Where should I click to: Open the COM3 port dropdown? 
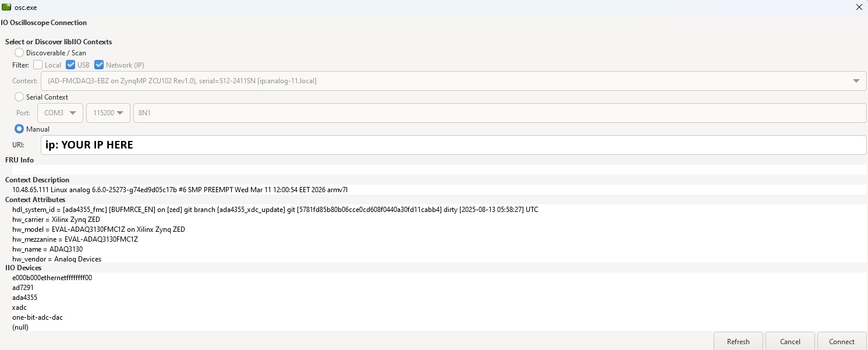pos(60,113)
